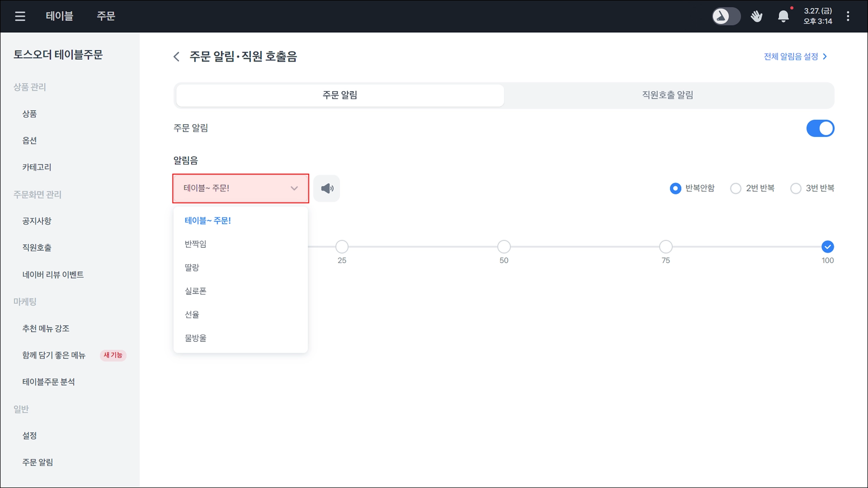Select the 2번 반복 radio option
868x488 pixels.
[736, 188]
